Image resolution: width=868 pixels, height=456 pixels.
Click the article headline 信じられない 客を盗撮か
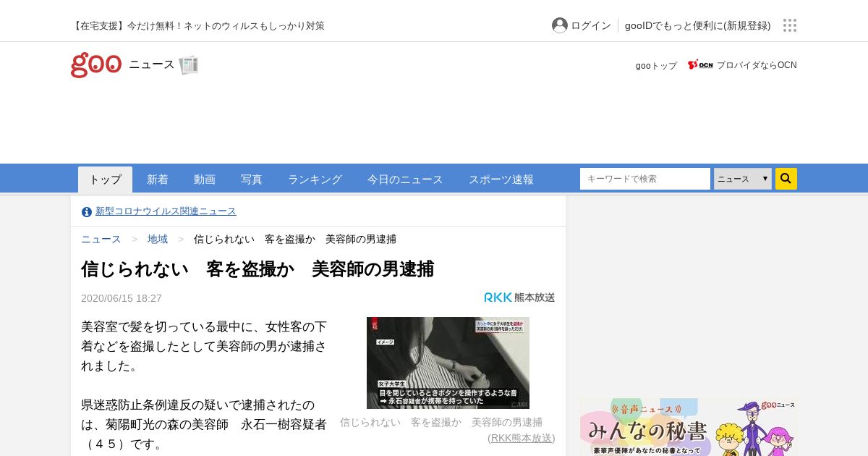point(258,269)
